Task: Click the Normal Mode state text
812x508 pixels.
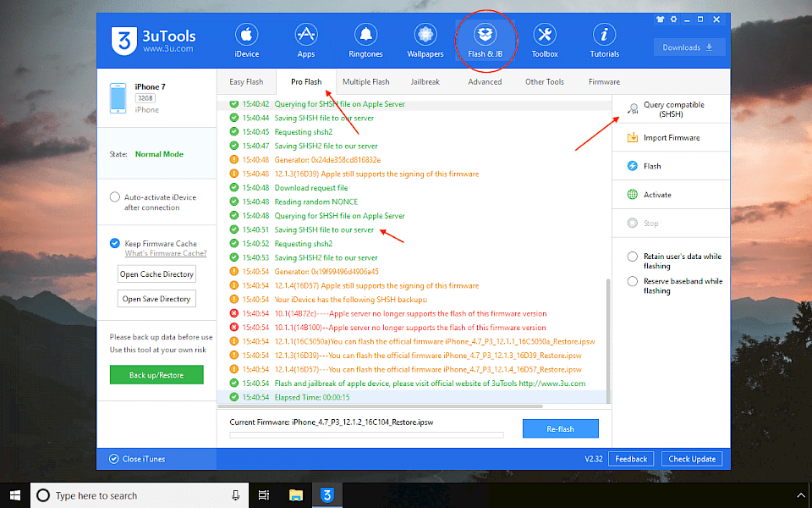Action: tap(159, 154)
